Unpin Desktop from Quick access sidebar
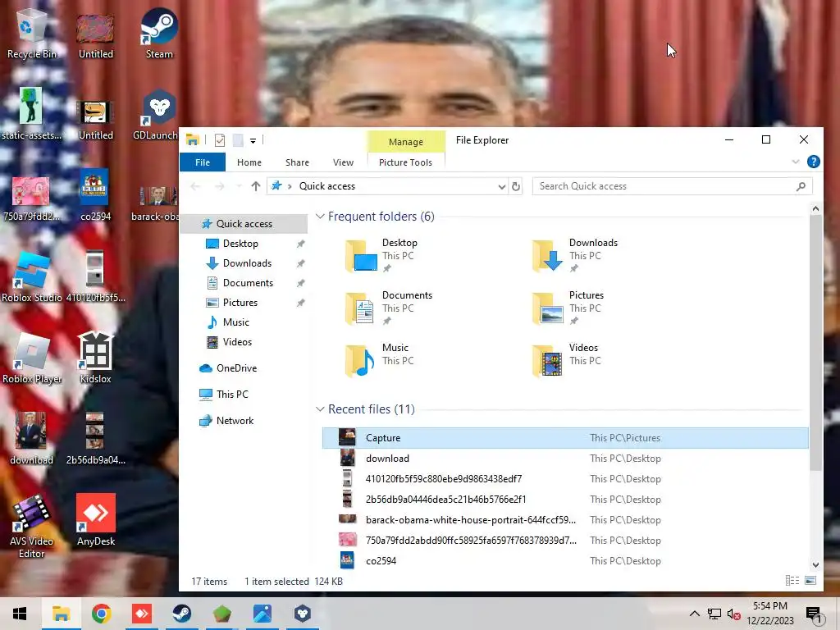Viewport: 840px width, 630px height. 301,244
